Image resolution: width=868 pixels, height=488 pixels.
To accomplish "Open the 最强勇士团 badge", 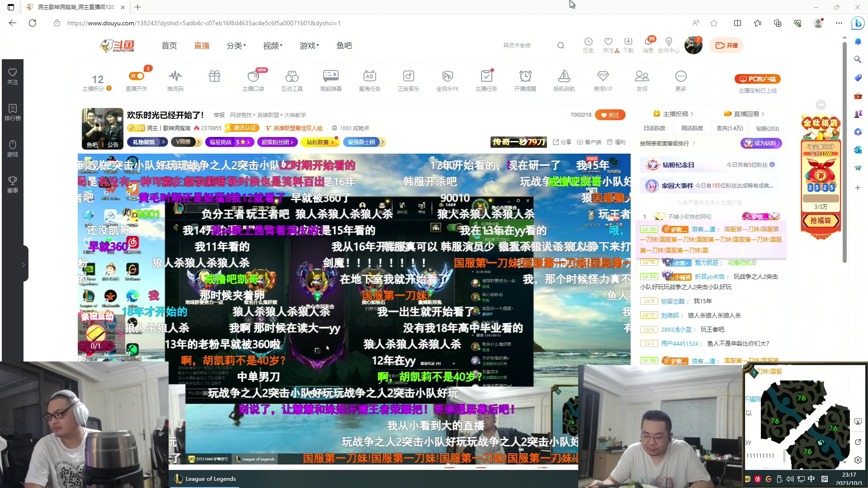I will pyautogui.click(x=364, y=142).
